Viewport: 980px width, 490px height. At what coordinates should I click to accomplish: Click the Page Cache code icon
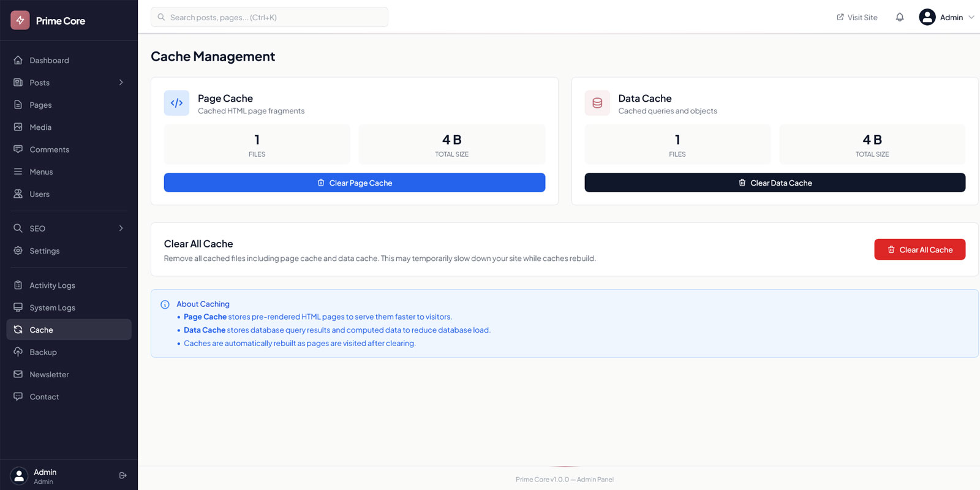coord(176,103)
